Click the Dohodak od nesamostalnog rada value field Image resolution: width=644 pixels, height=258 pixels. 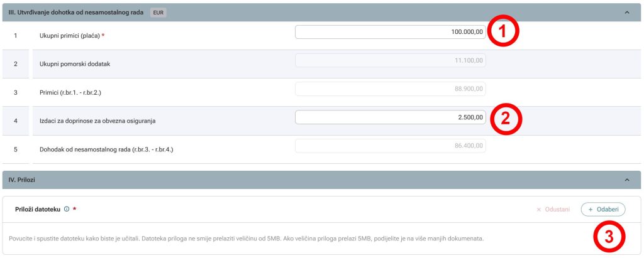click(x=390, y=146)
